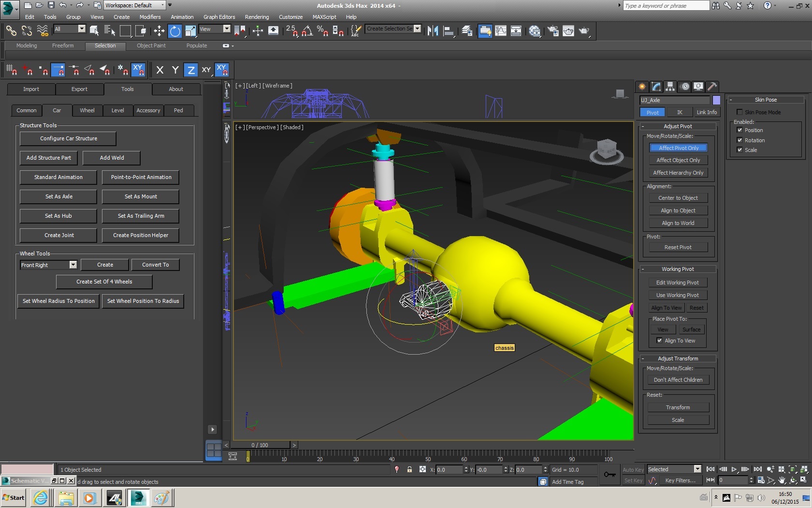Constrain to Z axis button
The width and height of the screenshot is (812, 508).
point(191,70)
